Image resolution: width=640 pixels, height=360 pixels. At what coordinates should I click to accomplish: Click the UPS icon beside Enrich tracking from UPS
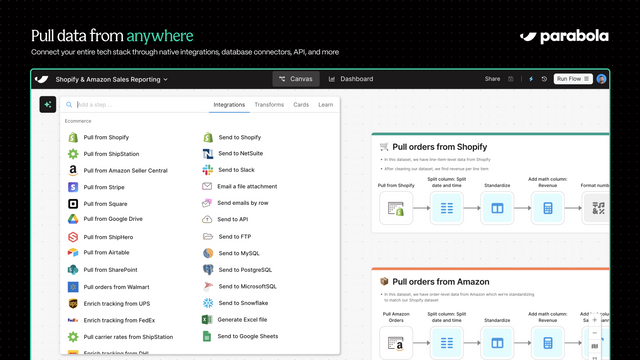(x=73, y=304)
